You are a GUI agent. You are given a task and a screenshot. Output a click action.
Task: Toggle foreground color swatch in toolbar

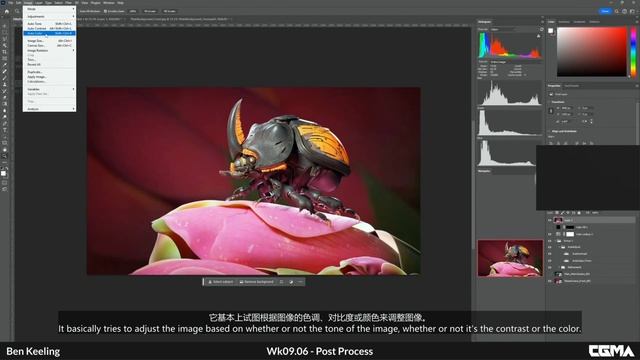(4, 173)
